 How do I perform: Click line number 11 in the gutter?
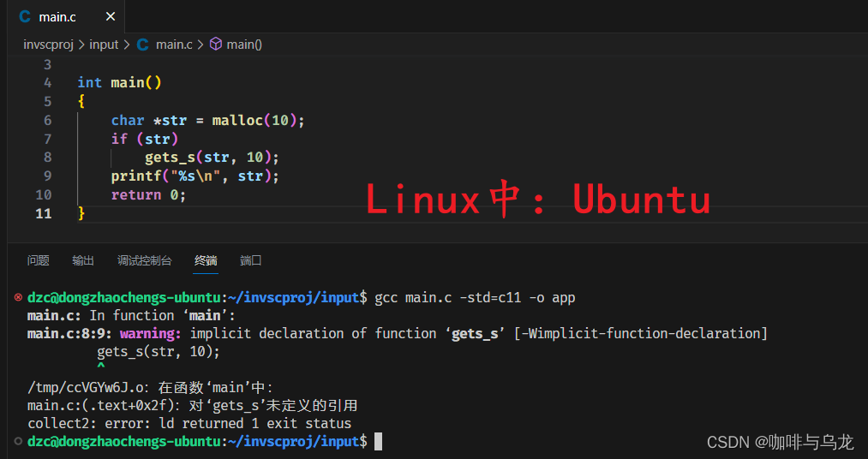44,213
